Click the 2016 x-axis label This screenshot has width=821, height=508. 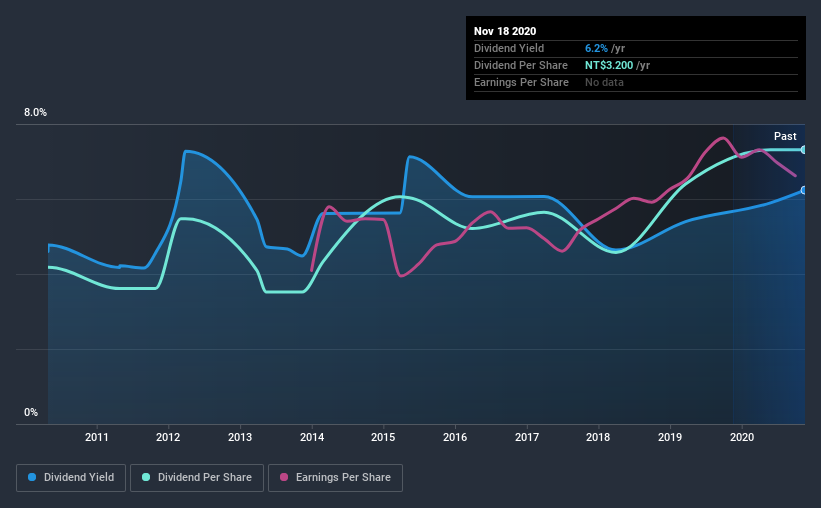tap(455, 437)
